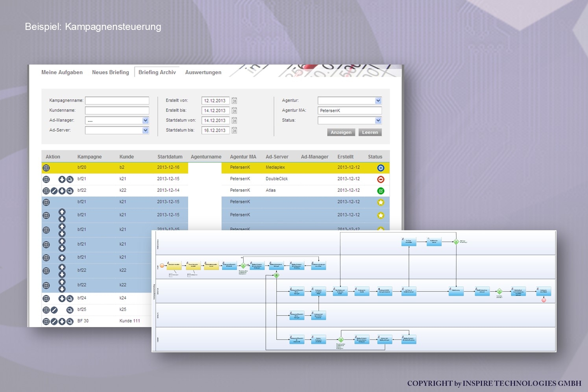Click the Agenturname column header
Screen dimensions: 588x392
tap(206, 157)
